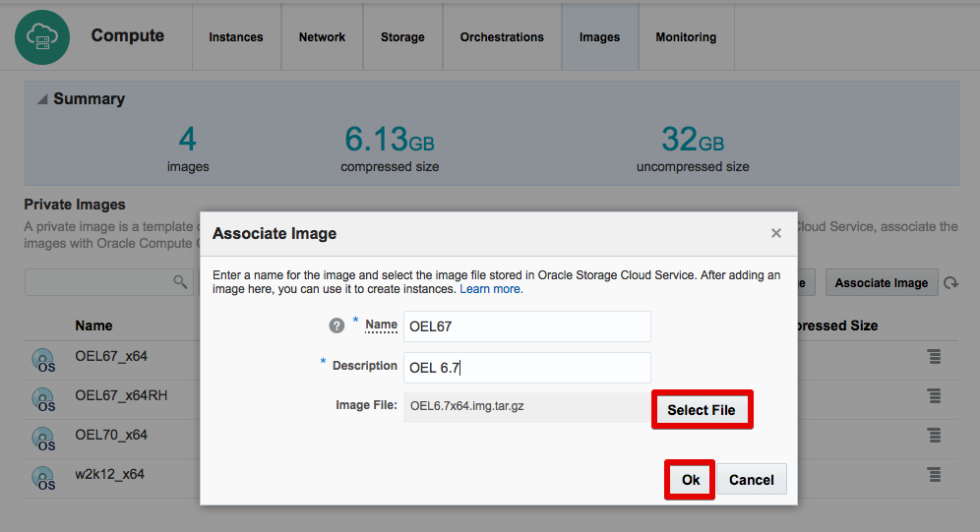The height and width of the screenshot is (532, 980).
Task: Click the Associate Image button in toolbar
Action: (x=882, y=283)
